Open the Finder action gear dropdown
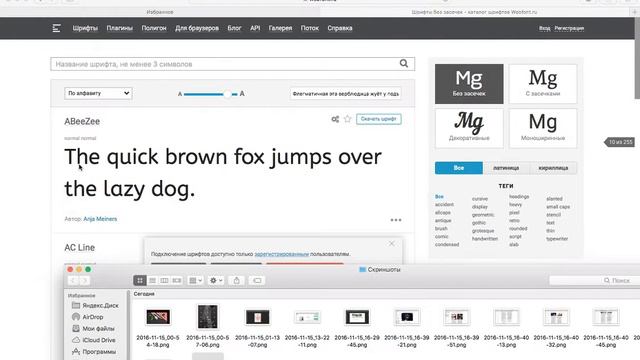The height and width of the screenshot is (360, 640). 216,280
